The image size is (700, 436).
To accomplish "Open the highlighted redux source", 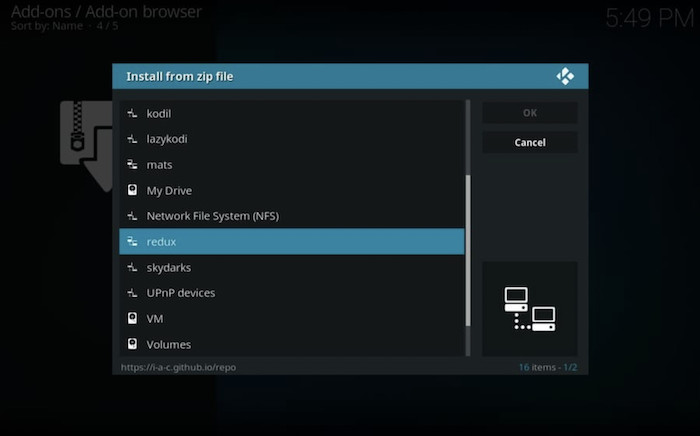I will 292,241.
